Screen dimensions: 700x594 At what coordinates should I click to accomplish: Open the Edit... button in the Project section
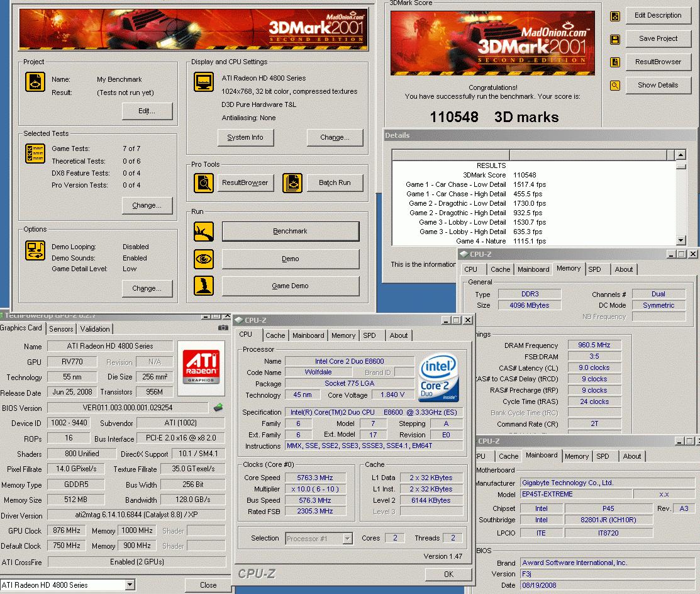point(147,111)
